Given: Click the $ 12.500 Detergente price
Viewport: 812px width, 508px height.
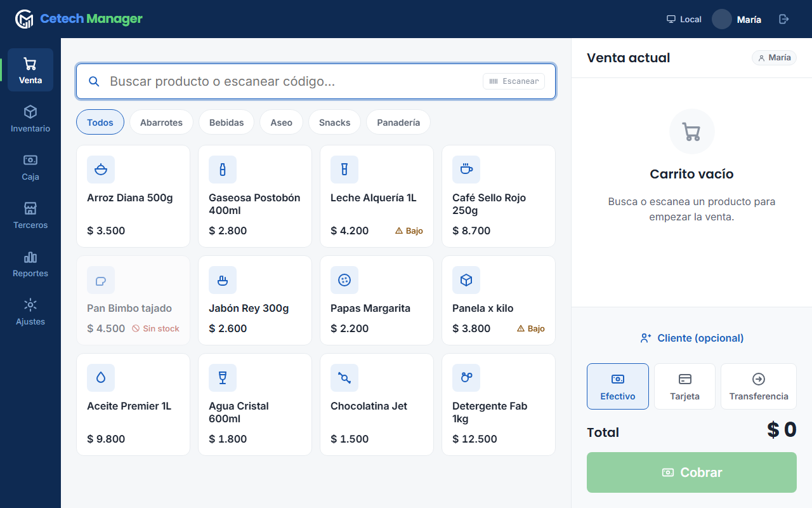Looking at the screenshot, I should click(475, 439).
